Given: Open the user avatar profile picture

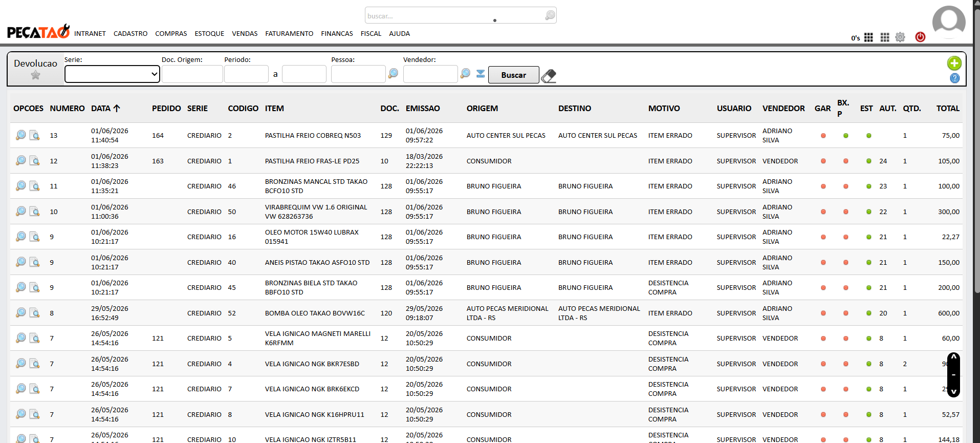Looking at the screenshot, I should (x=949, y=23).
